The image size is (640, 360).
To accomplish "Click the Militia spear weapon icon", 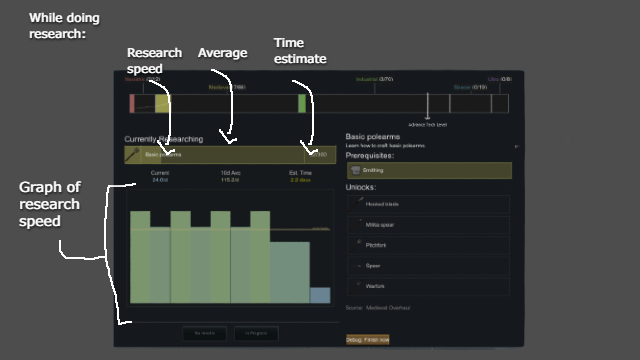I will coord(356,224).
